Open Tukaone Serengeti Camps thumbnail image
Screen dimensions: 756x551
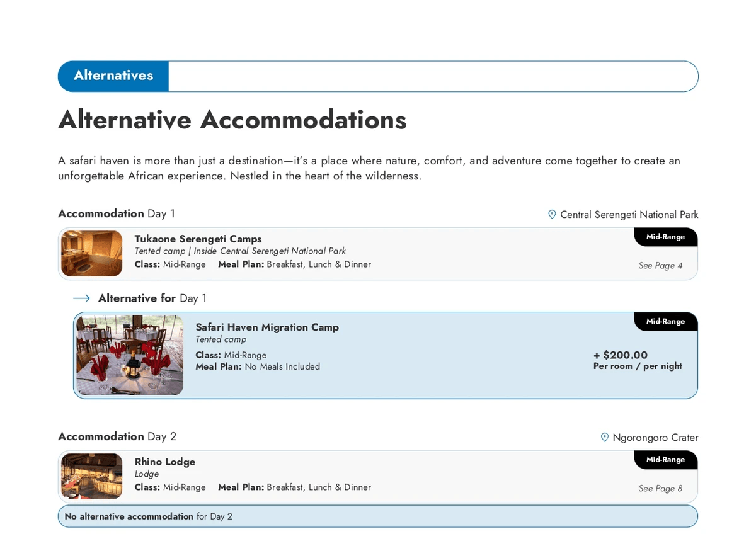tap(91, 253)
